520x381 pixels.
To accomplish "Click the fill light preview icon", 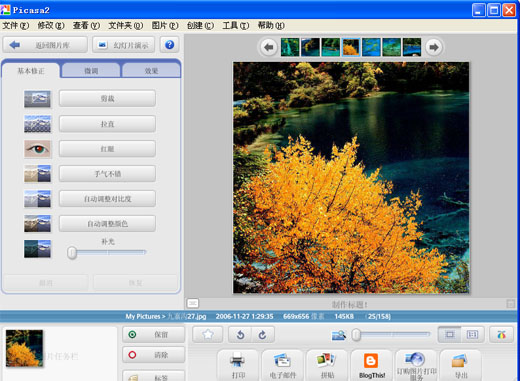I will (37, 249).
